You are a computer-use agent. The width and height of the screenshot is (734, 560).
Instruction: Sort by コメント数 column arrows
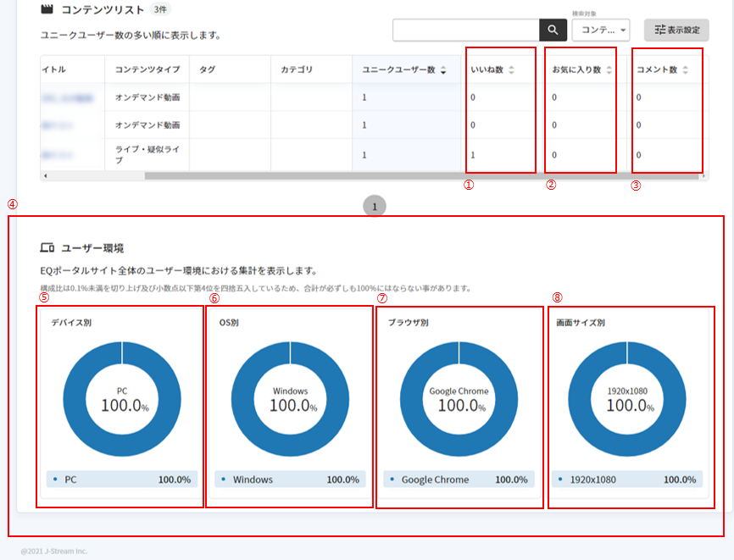(685, 70)
